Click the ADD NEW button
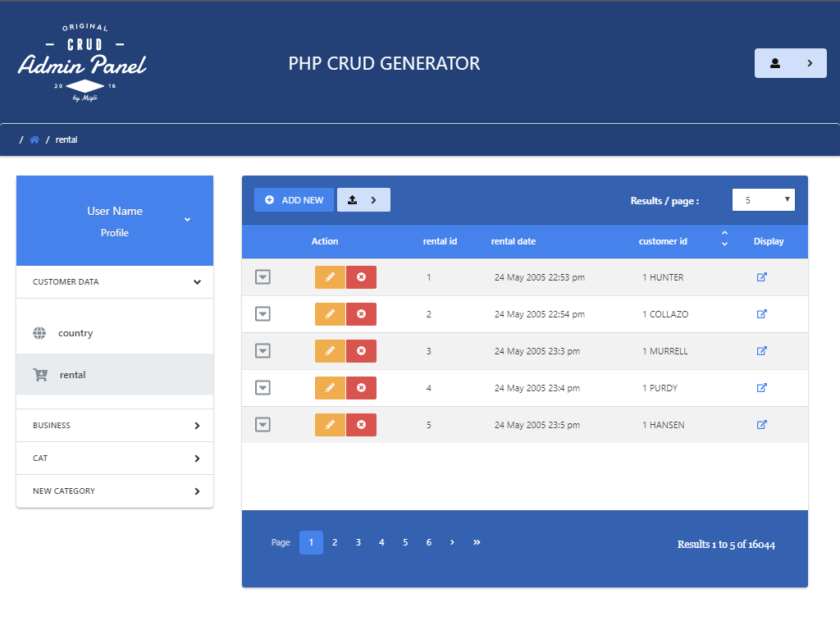 293,199
